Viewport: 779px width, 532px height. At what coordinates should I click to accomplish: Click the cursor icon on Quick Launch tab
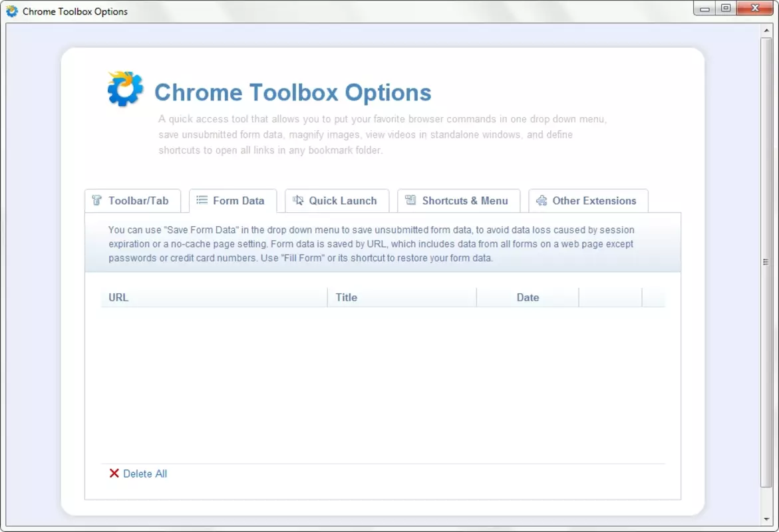(298, 200)
